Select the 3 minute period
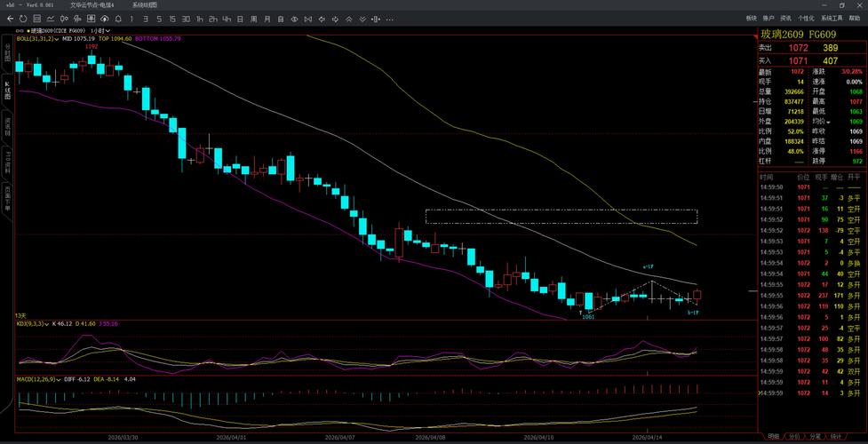Image resolution: width=868 pixels, height=444 pixels. [145, 19]
